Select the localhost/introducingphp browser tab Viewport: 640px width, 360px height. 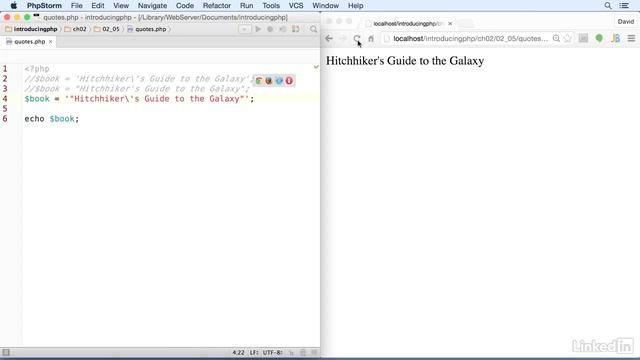coord(407,24)
